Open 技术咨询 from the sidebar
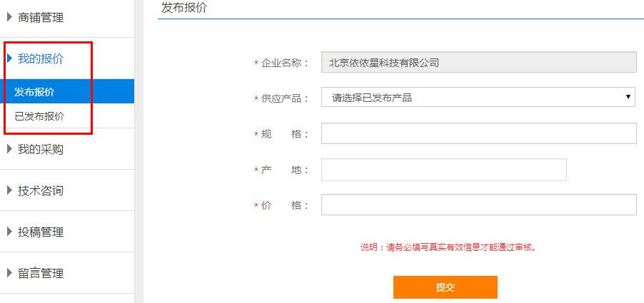The image size is (644, 303). [x=41, y=190]
